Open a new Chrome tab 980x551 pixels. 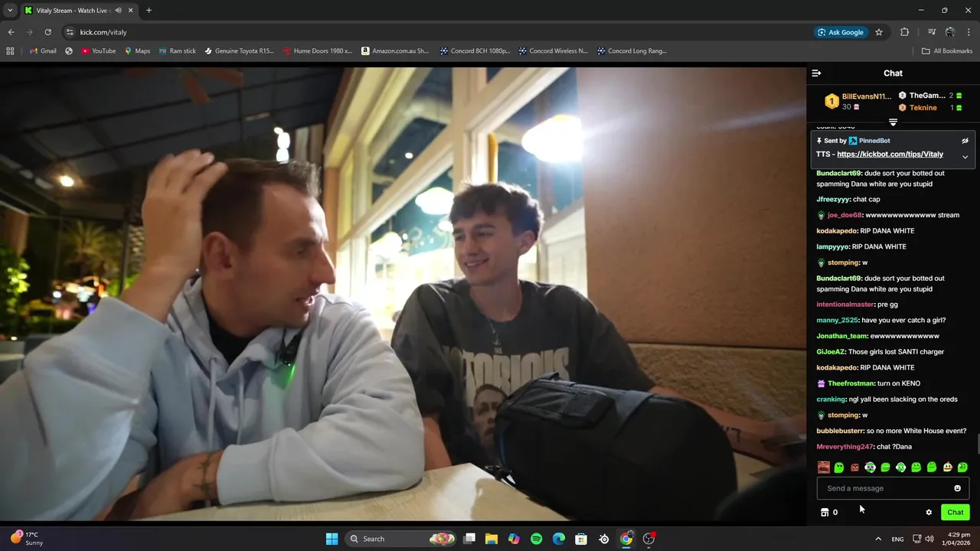[149, 11]
